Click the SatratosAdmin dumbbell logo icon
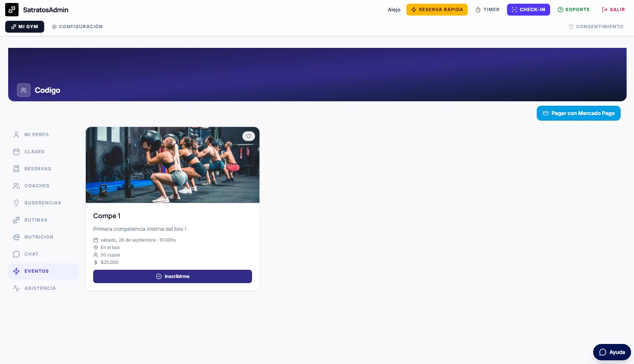 tap(12, 10)
